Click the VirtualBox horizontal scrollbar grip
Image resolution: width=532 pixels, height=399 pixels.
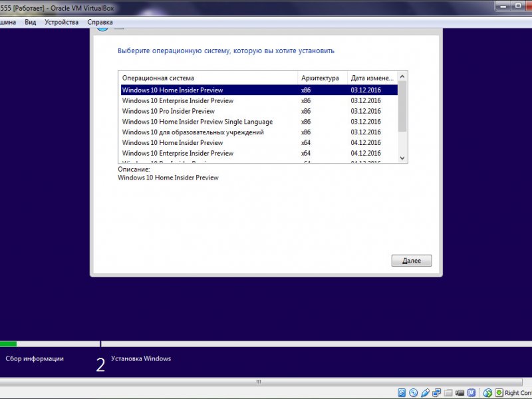coord(259,382)
